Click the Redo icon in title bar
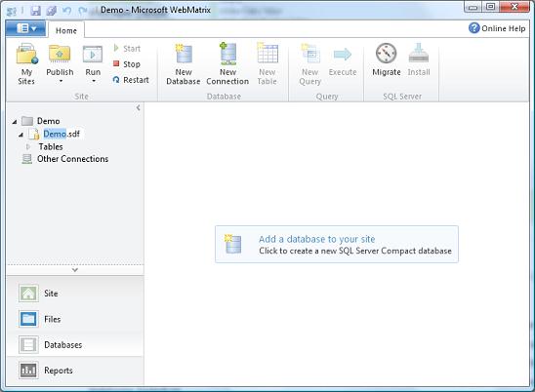This screenshot has height=392, width=535. (82, 11)
